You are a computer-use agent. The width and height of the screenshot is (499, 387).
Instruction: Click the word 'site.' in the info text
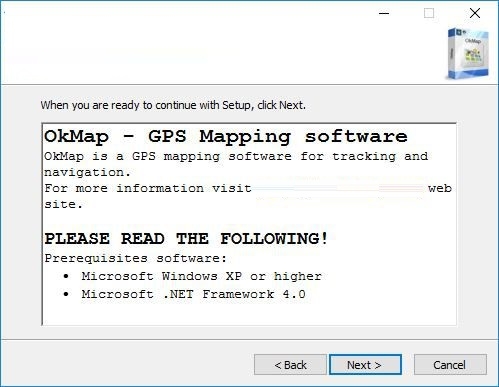(x=63, y=204)
